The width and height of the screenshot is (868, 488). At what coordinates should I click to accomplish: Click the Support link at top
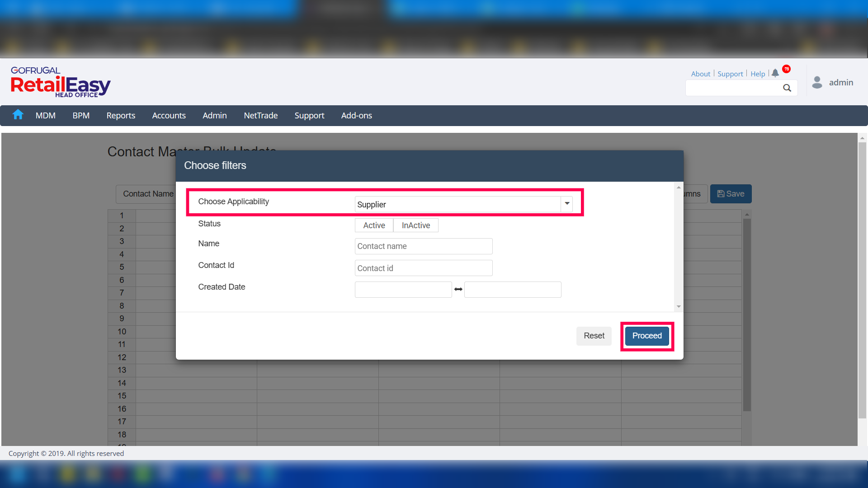(x=730, y=74)
